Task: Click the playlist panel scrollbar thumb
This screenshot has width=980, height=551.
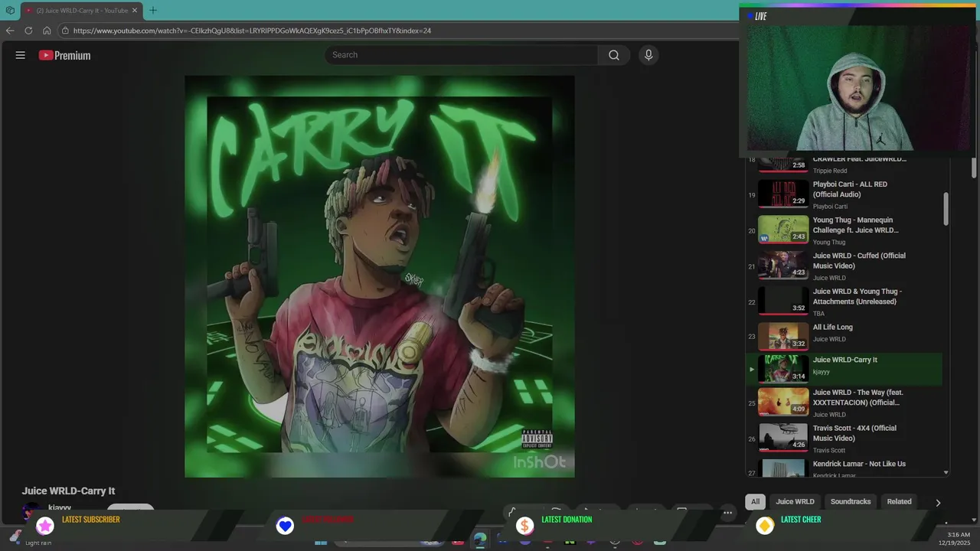Action: point(946,208)
